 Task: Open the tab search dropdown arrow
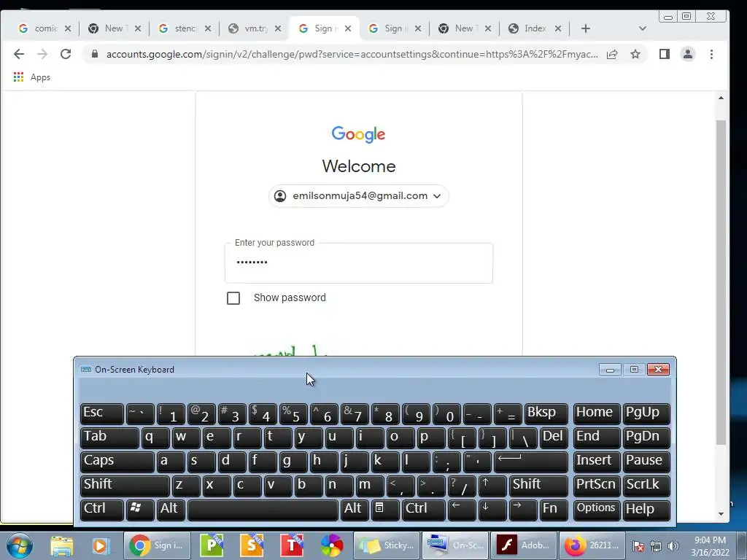[642, 28]
